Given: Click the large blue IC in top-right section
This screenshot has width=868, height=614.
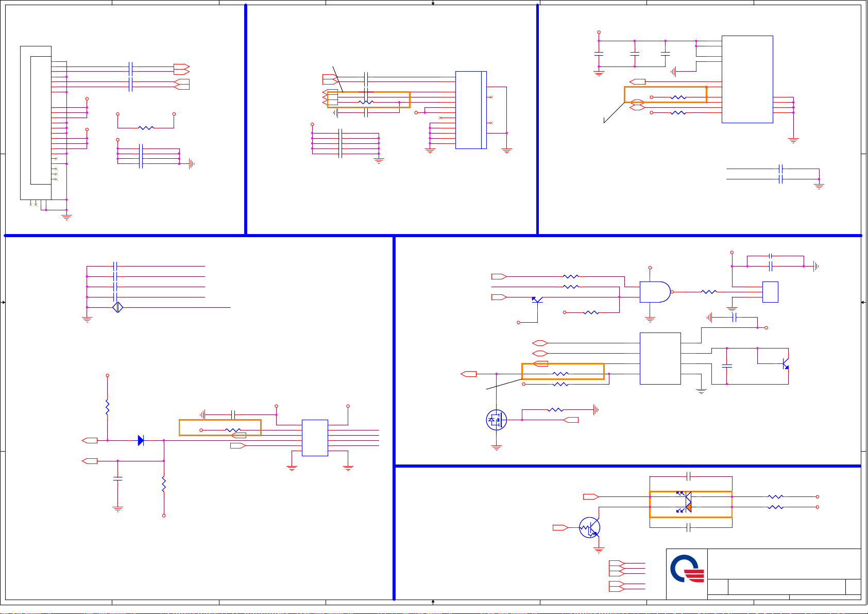Looking at the screenshot, I should [747, 79].
